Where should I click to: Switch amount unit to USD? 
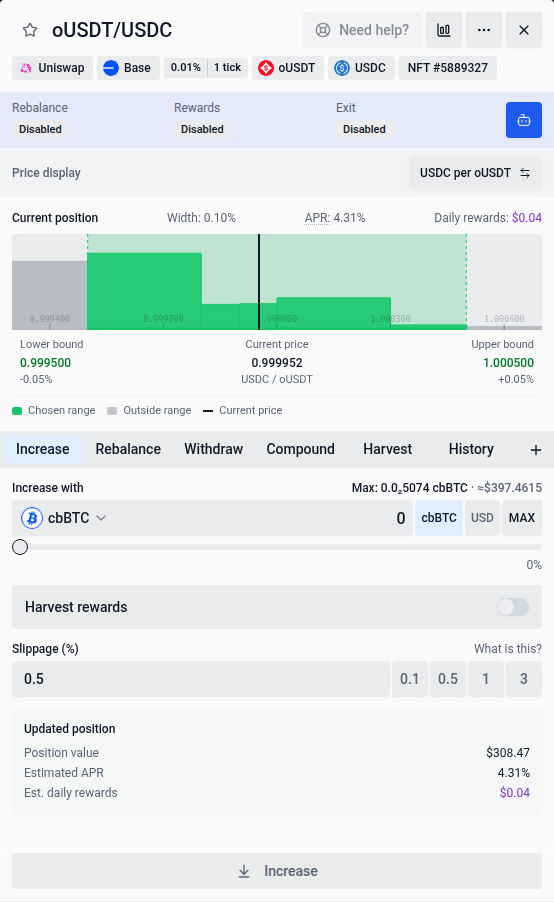pos(482,518)
